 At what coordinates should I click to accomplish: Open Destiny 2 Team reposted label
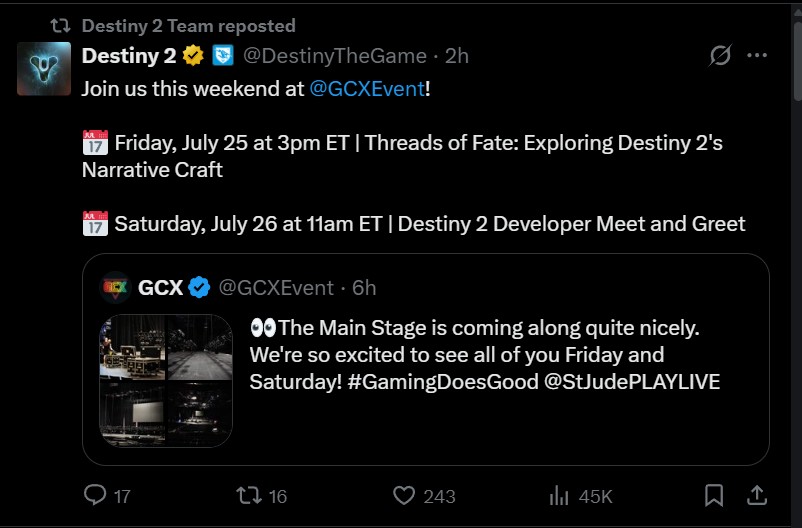click(189, 26)
